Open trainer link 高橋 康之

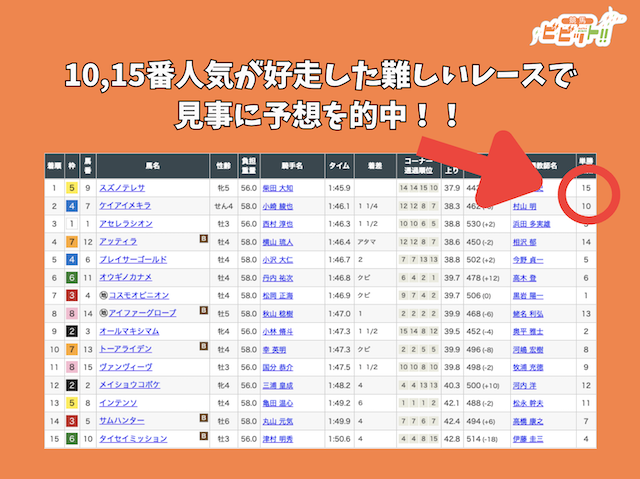tap(528, 421)
